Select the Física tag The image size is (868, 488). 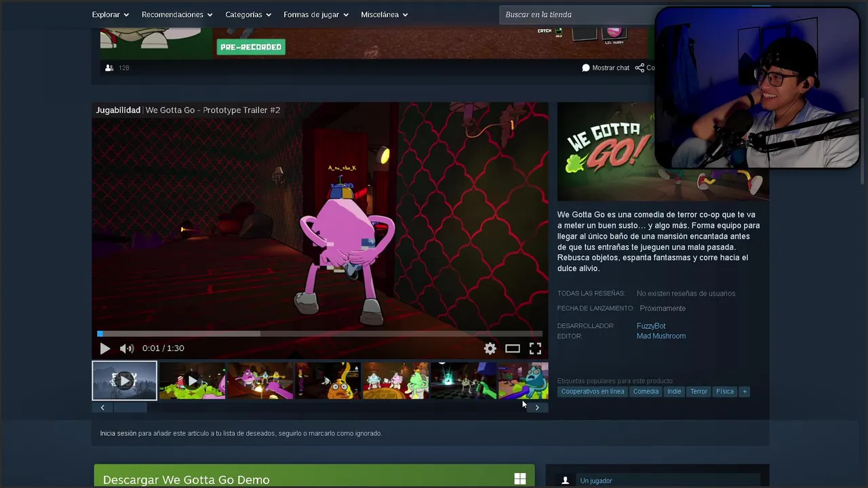[725, 392]
